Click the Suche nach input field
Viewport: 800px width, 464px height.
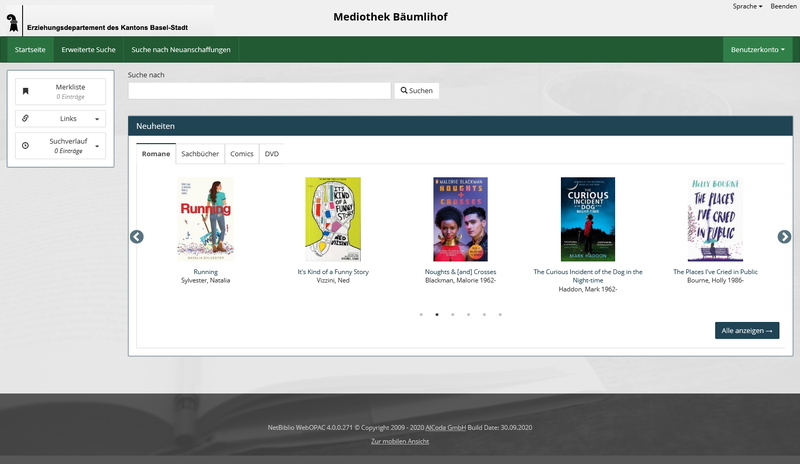point(259,91)
